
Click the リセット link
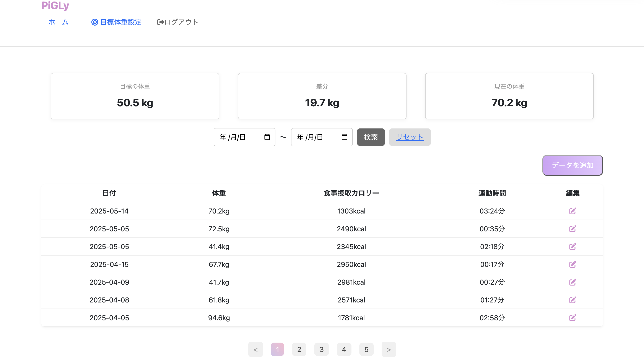410,137
